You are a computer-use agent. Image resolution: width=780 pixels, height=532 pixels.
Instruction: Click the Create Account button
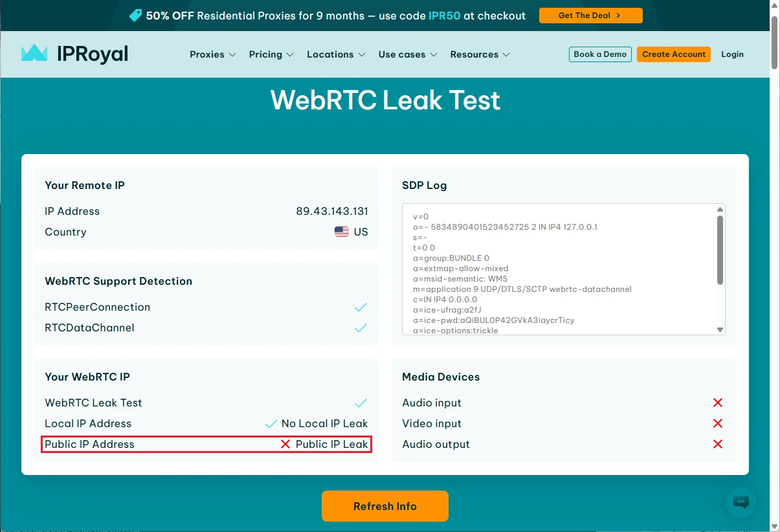pos(673,54)
